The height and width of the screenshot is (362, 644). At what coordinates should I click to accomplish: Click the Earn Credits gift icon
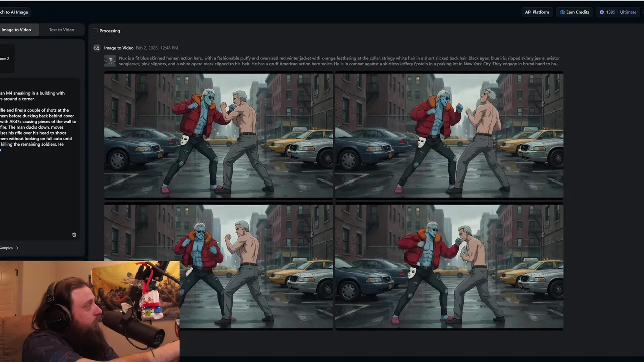(x=562, y=12)
